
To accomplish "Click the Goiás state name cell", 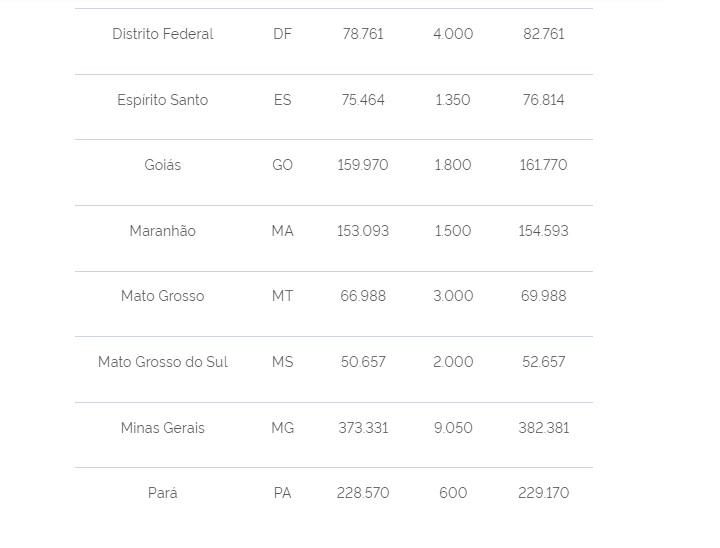I will (x=163, y=165).
